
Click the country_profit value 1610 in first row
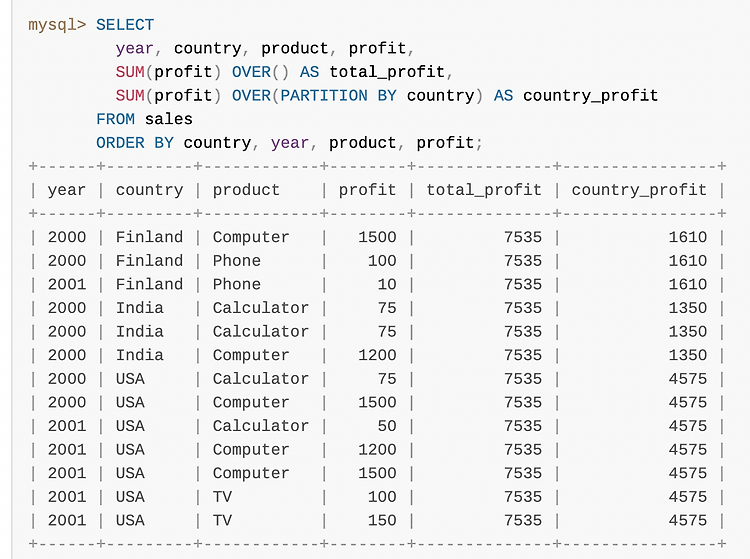pos(687,237)
